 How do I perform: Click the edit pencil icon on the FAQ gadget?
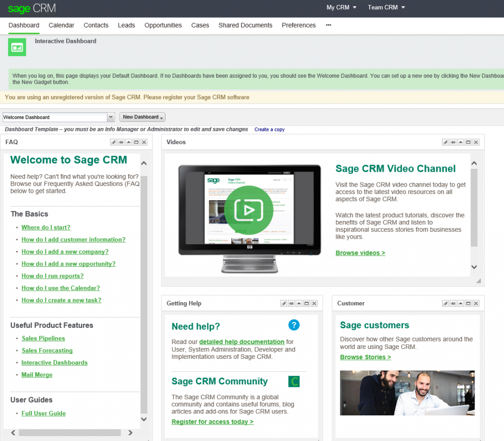[x=113, y=142]
